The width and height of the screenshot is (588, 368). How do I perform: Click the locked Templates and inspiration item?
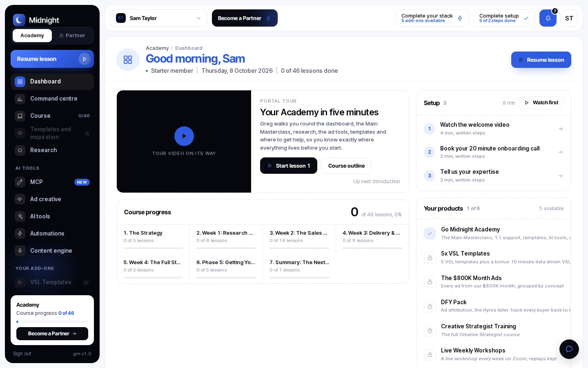(x=52, y=133)
